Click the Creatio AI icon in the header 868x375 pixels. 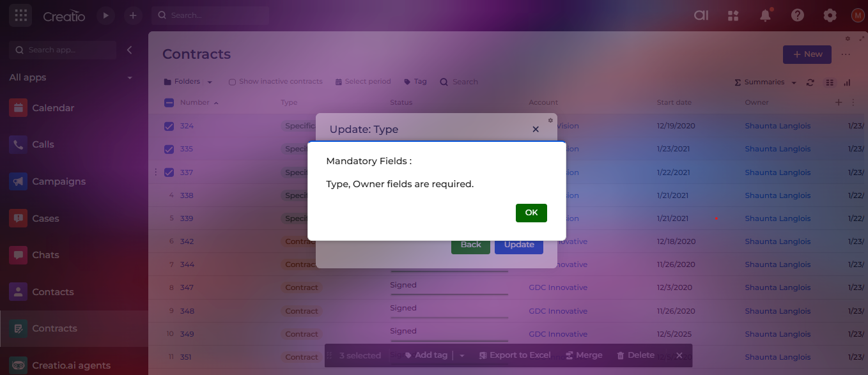[x=701, y=16]
